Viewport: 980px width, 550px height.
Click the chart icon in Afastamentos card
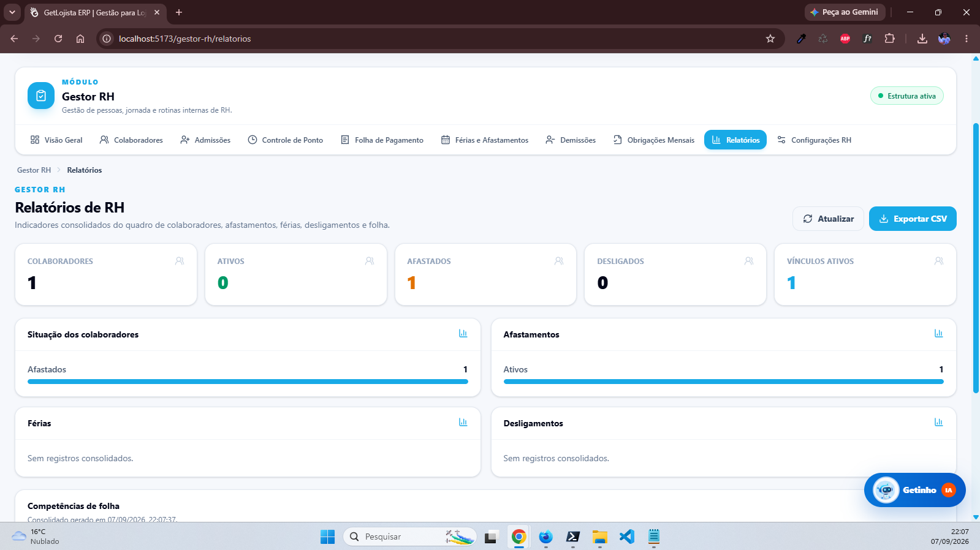(938, 334)
